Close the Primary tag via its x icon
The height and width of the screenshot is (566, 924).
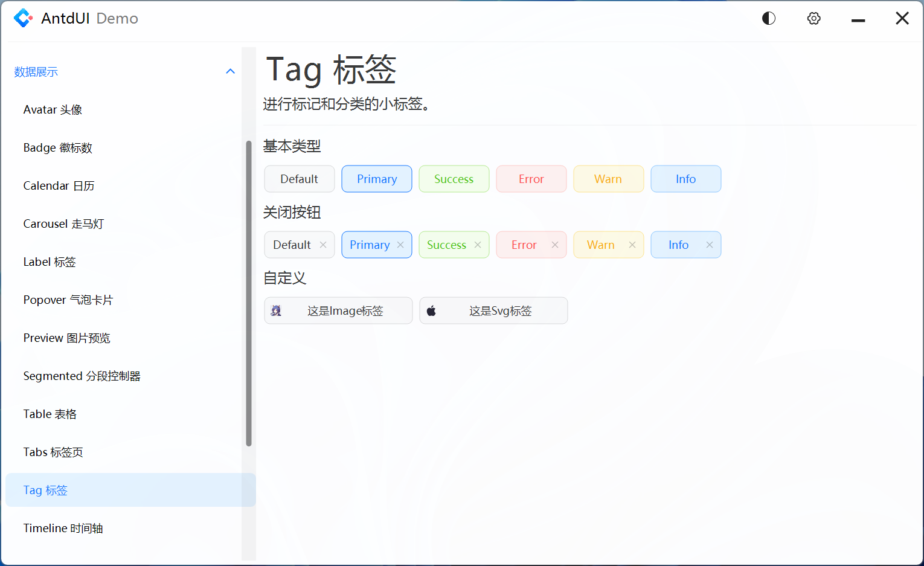pos(400,245)
